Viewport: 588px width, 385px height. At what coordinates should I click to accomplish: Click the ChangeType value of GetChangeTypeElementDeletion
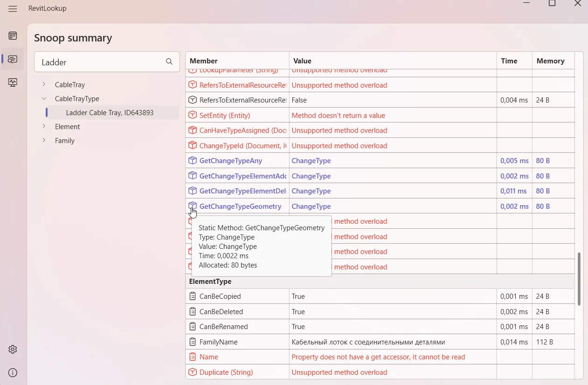311,191
